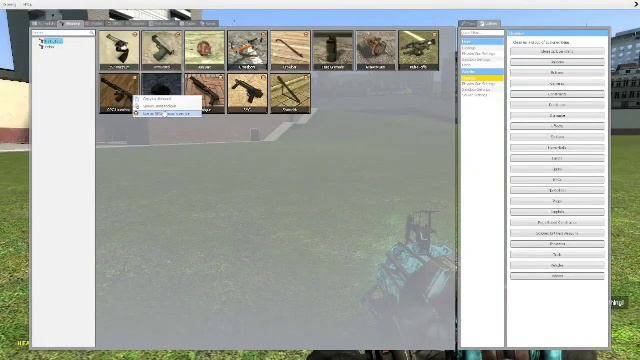Select the Utilities tab

[x=489, y=24]
